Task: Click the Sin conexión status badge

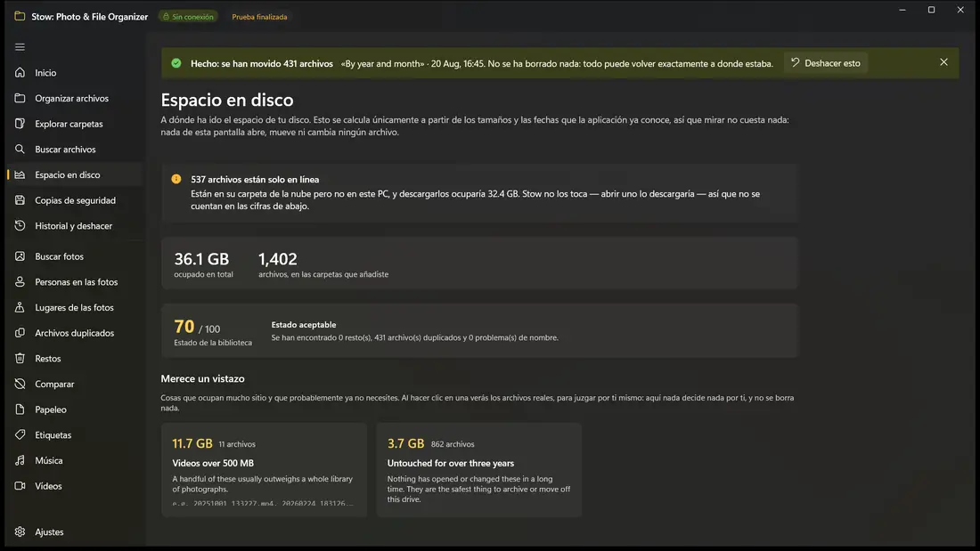Action: (188, 17)
